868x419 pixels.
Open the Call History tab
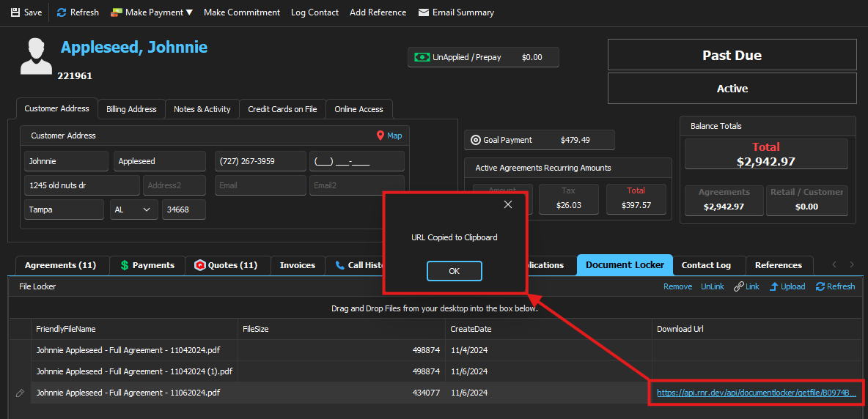[355, 265]
